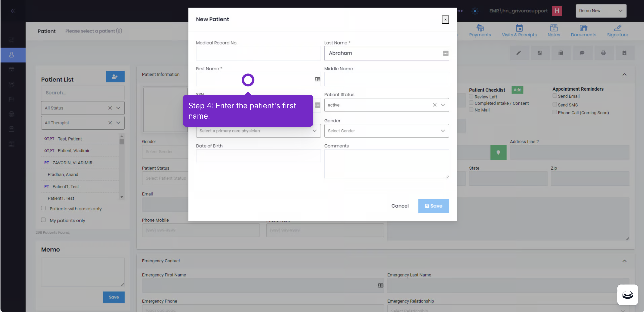Click the add new patient icon button

point(115,76)
